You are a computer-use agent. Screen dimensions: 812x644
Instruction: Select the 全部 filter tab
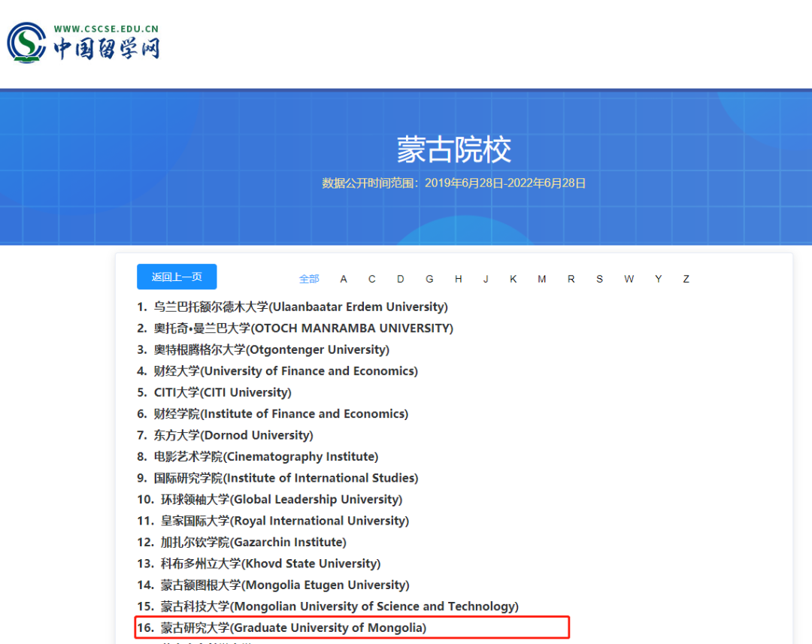(309, 279)
